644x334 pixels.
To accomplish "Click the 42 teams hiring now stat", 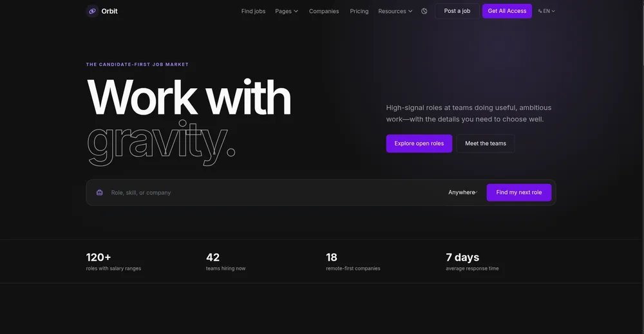I will coord(225,261).
